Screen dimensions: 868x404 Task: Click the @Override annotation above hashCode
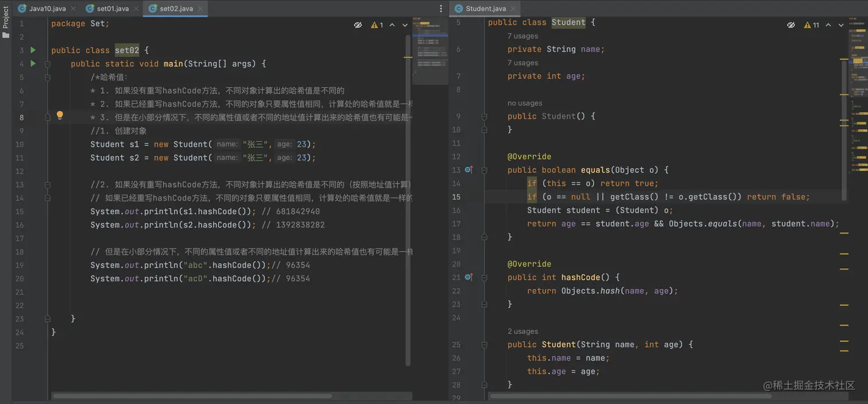tap(529, 264)
